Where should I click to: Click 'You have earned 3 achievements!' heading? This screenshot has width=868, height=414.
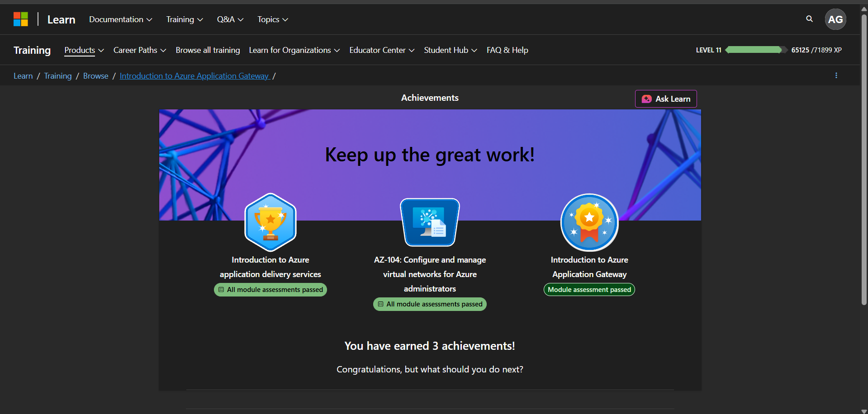pos(430,346)
